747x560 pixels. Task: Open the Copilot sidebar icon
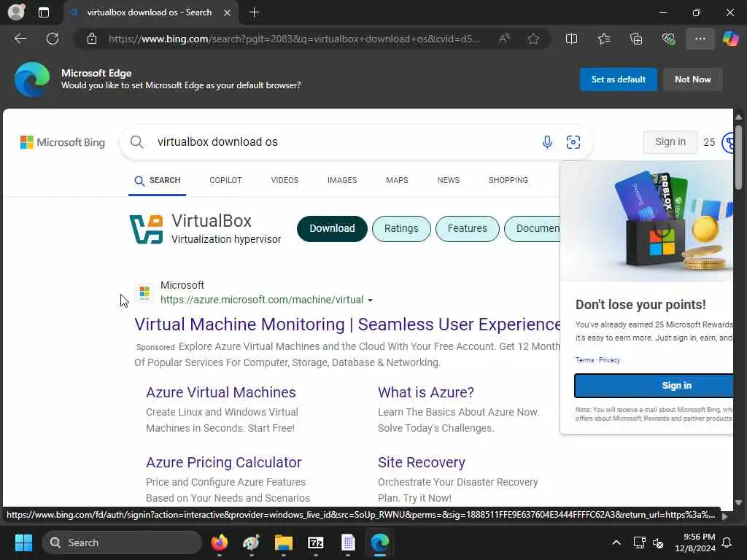730,39
